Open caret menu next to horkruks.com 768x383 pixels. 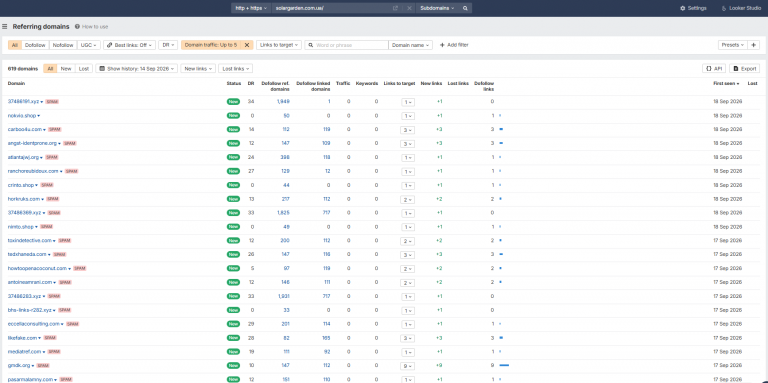click(x=43, y=199)
